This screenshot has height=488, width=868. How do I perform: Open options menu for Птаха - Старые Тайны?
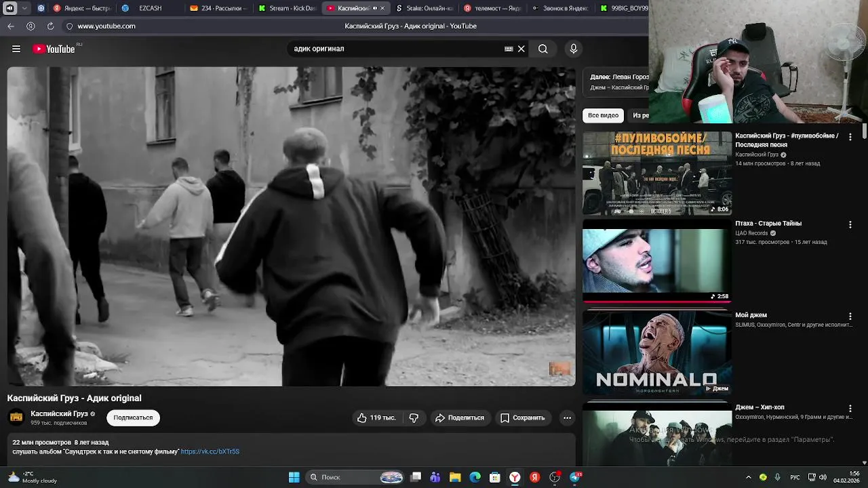(850, 224)
